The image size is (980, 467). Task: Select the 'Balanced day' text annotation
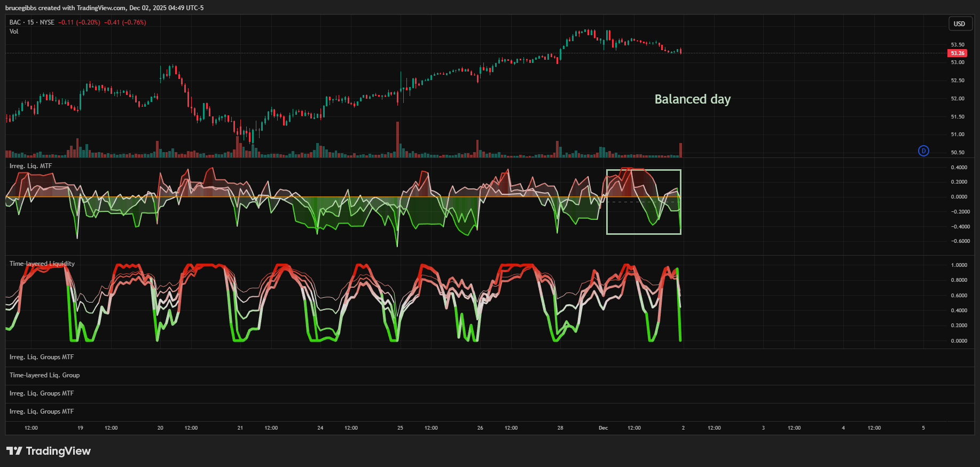point(692,99)
